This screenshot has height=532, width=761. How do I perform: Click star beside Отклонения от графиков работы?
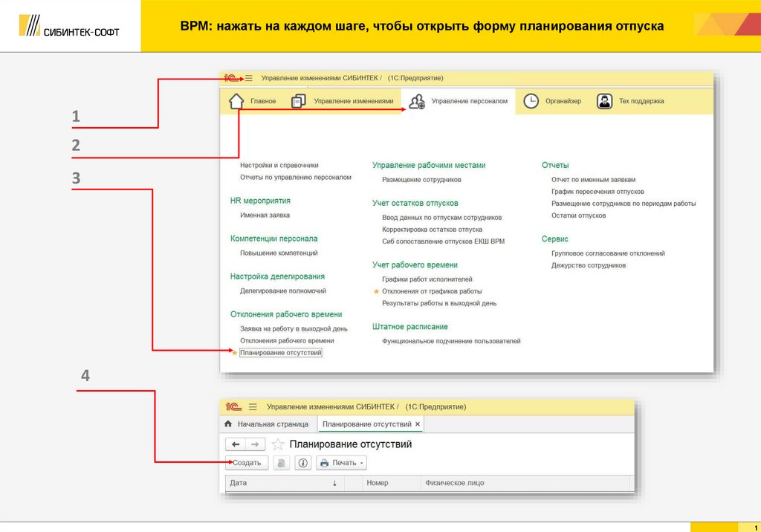[x=376, y=291]
